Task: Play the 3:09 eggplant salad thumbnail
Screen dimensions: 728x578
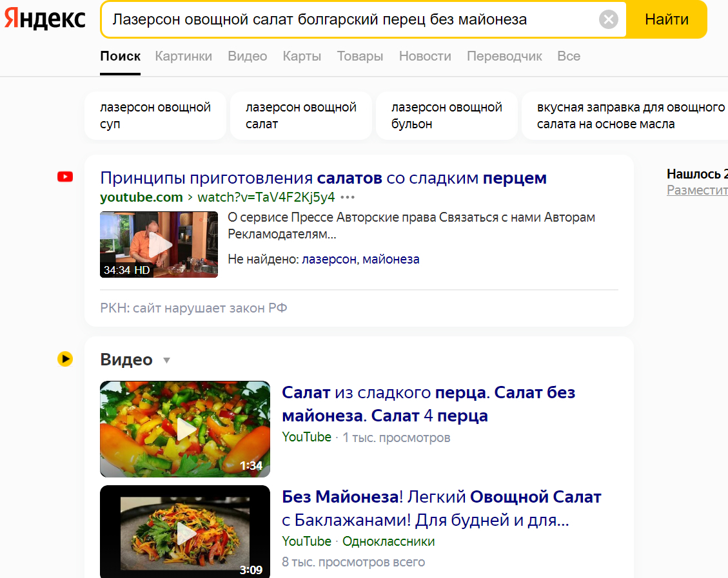Action: coord(185,532)
